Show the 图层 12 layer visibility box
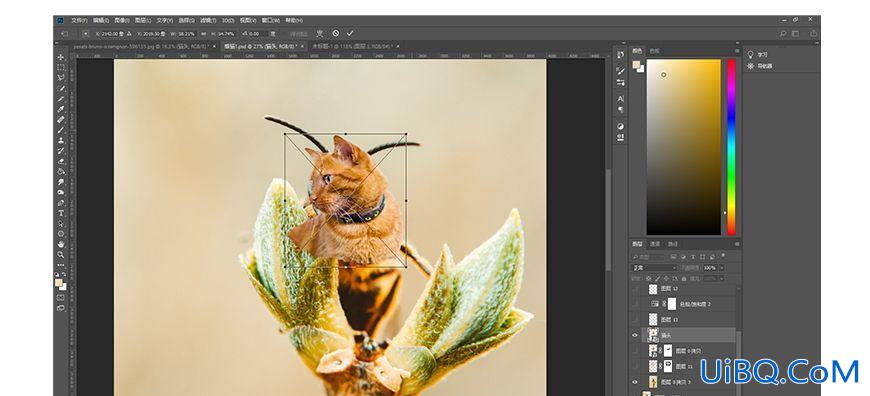 tap(635, 289)
